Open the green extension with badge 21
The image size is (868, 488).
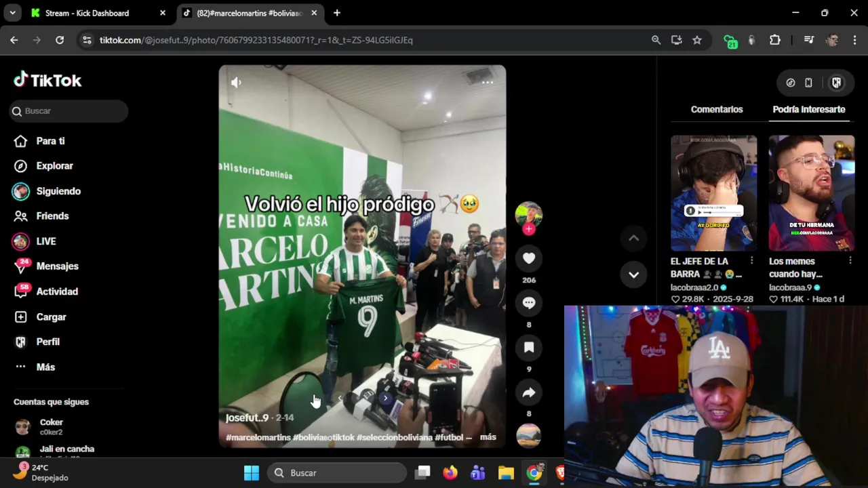(730, 41)
